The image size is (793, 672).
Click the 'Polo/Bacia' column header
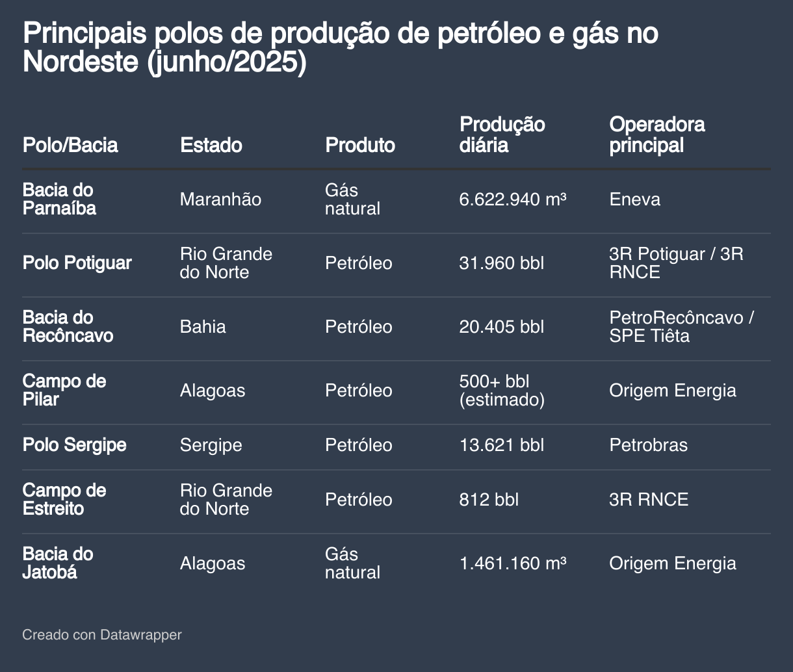click(x=70, y=144)
